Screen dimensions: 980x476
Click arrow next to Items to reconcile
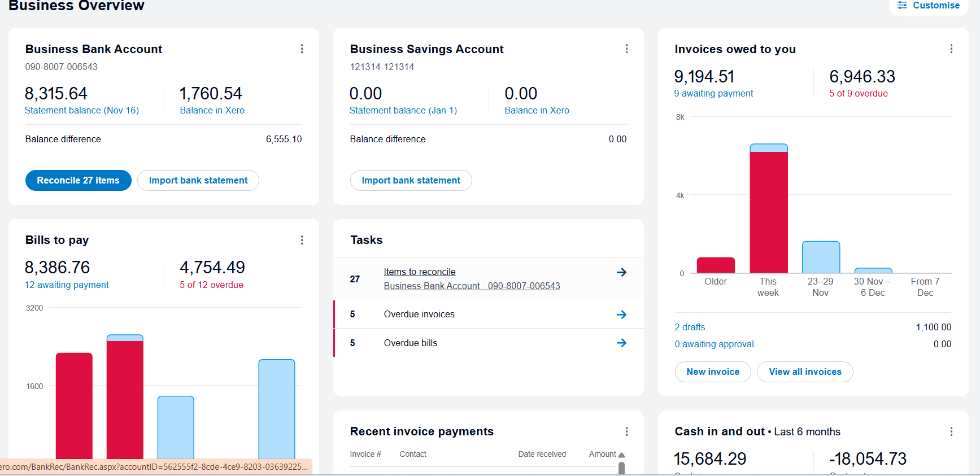tap(621, 273)
